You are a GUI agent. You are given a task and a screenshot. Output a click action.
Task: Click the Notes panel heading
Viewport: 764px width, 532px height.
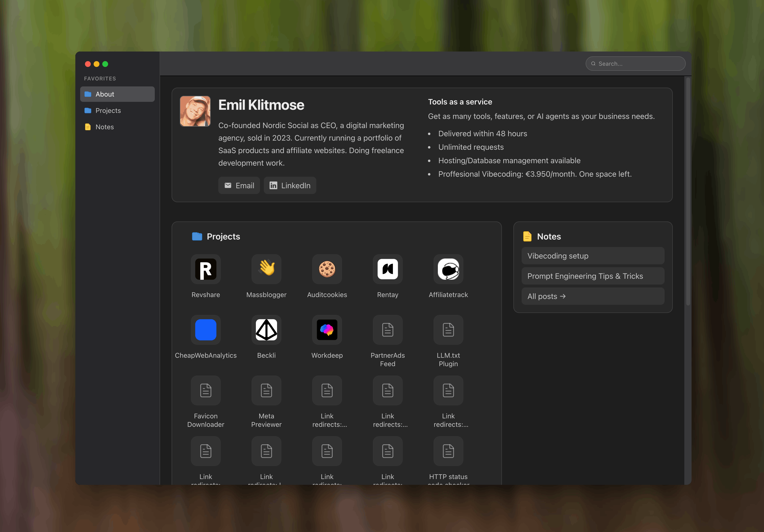[549, 237]
